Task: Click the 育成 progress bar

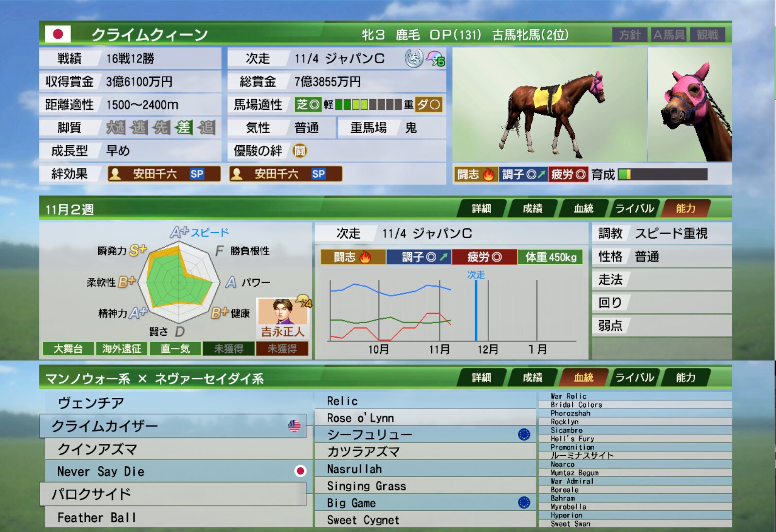Action: point(662,174)
